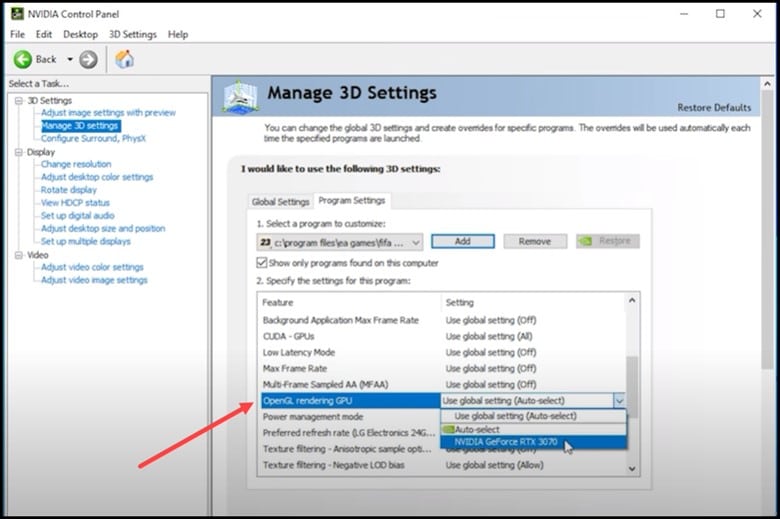Toggle 'Show only programs found' checkbox
The height and width of the screenshot is (519, 780).
[x=262, y=263]
